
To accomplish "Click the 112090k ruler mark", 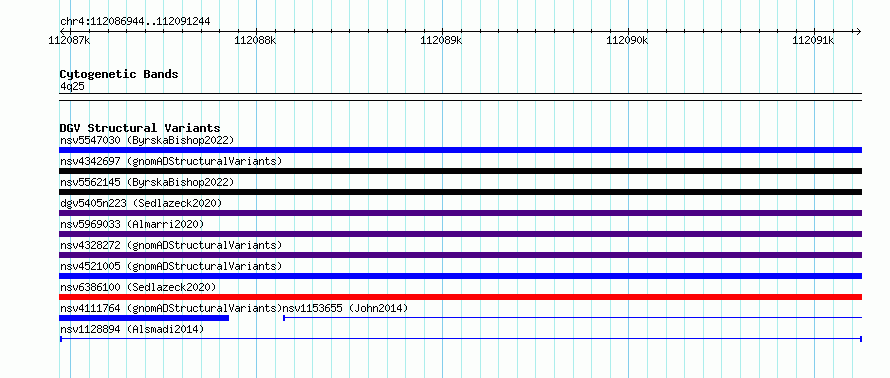I will tap(628, 40).
